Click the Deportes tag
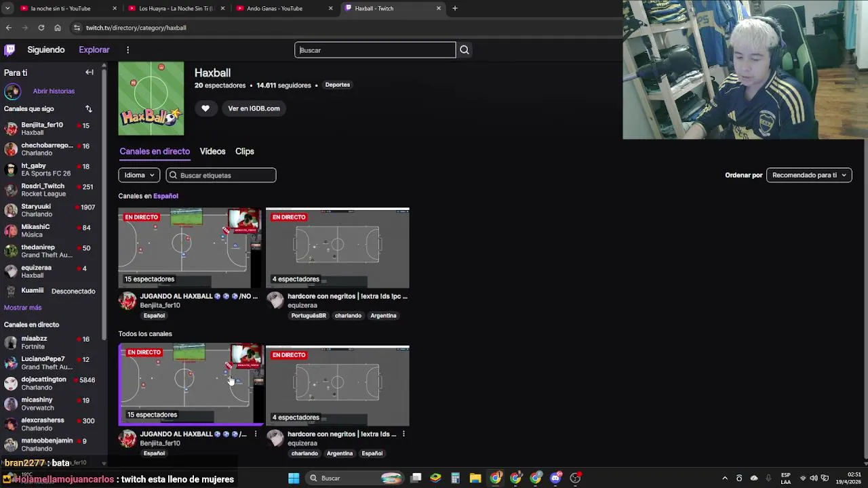 338,85
